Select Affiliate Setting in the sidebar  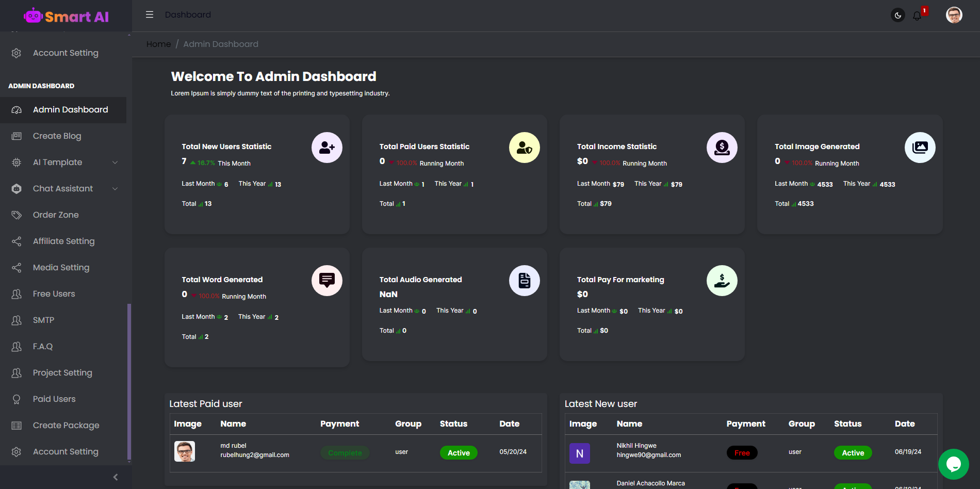click(x=63, y=241)
